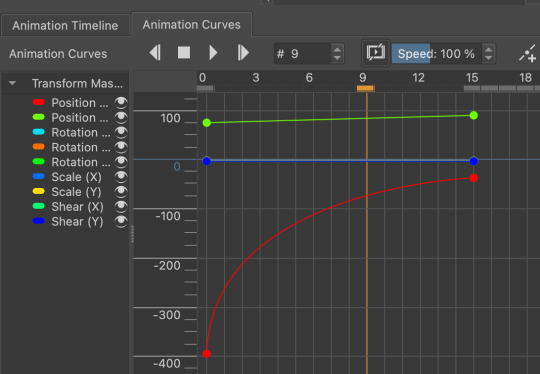Click the orange current frame marker at 9
540x374 pixels.
click(366, 89)
